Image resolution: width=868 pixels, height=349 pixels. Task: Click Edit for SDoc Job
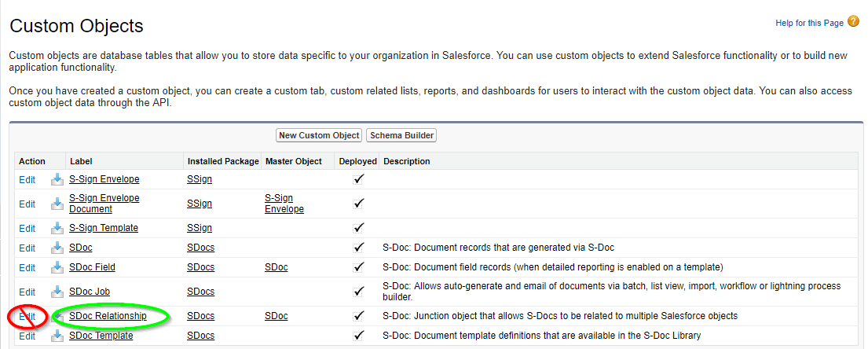coord(27,292)
